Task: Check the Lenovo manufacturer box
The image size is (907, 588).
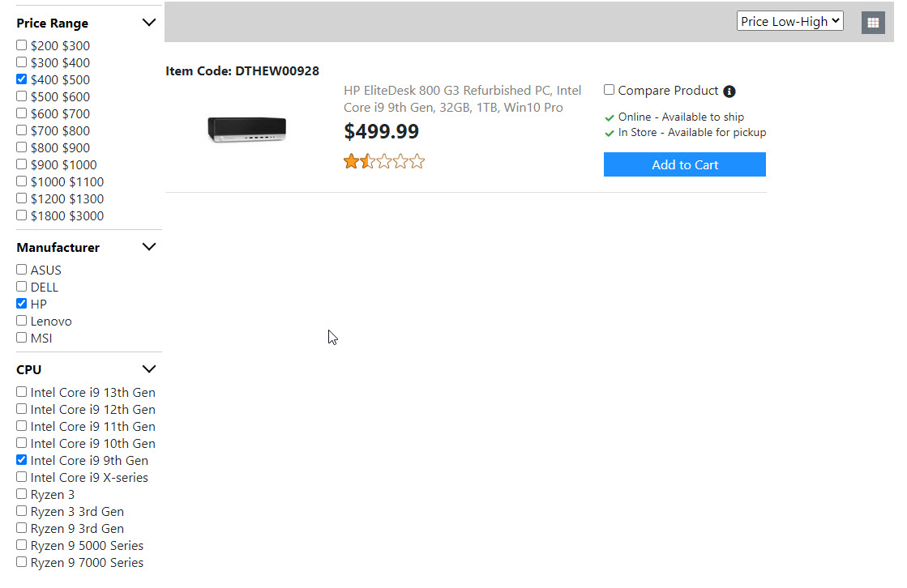Action: (x=22, y=321)
